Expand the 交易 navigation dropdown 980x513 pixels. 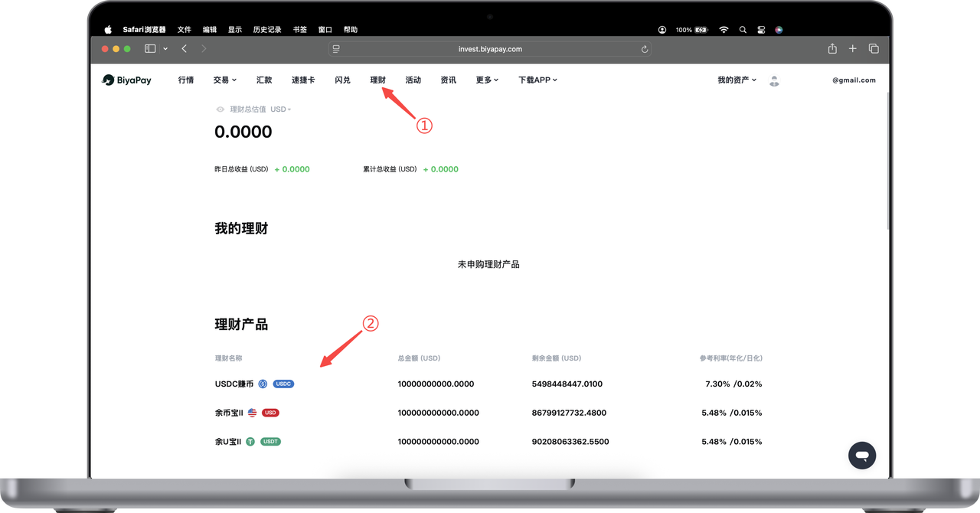click(x=224, y=80)
